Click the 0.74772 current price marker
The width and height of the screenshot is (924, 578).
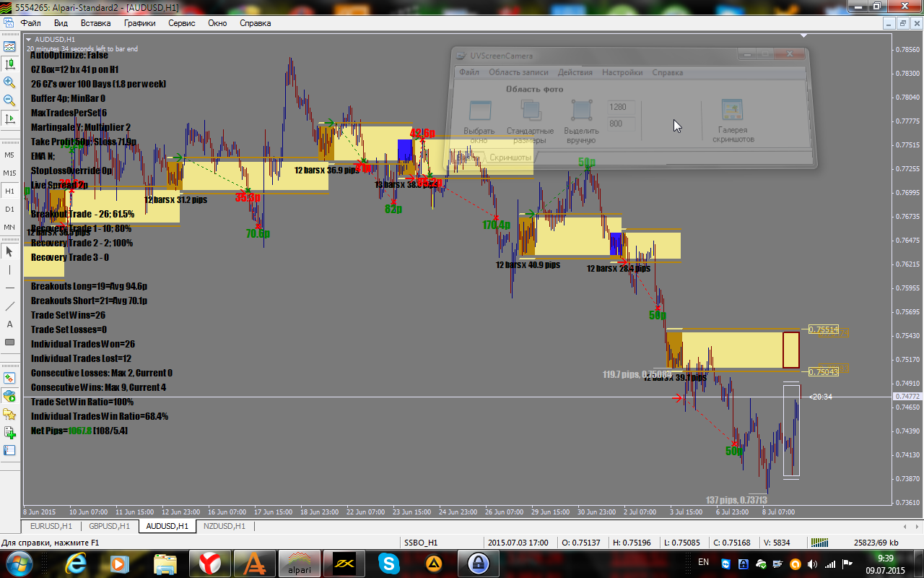tap(907, 397)
